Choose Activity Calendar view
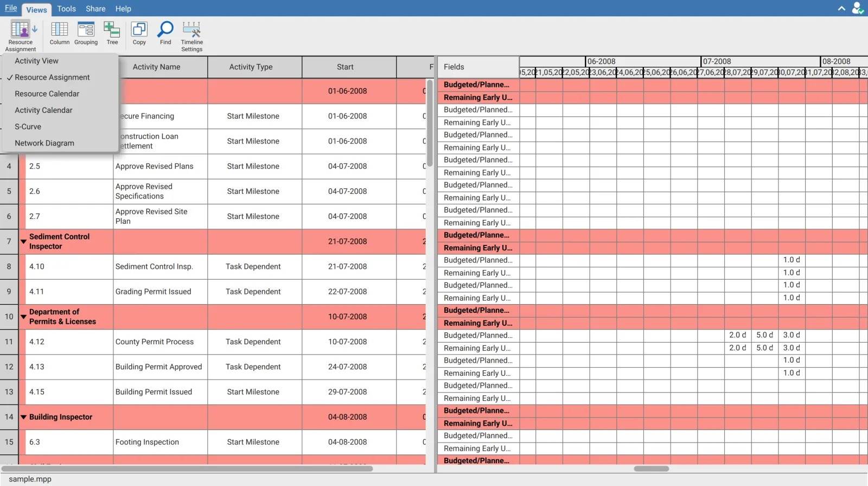 click(x=60, y=110)
